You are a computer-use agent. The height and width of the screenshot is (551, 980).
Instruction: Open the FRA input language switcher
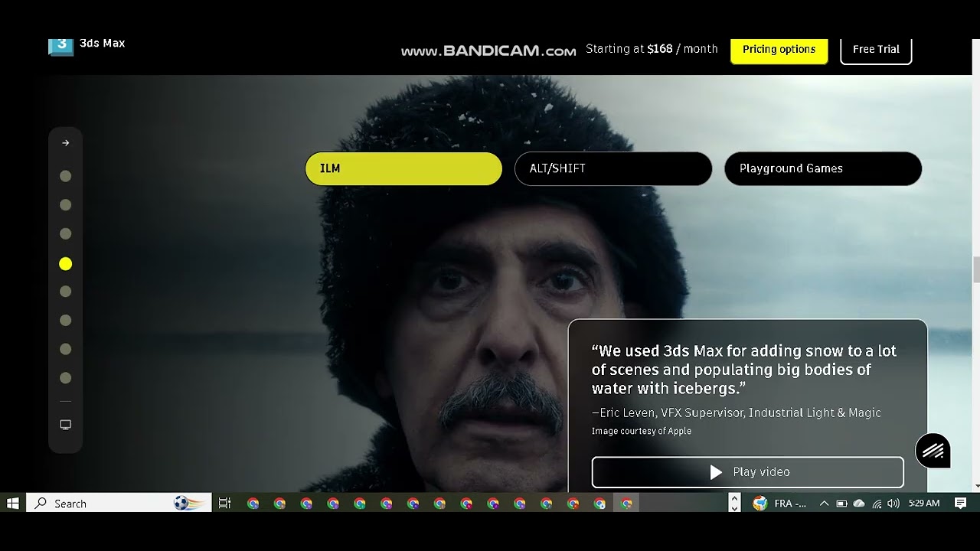pyautogui.click(x=790, y=504)
